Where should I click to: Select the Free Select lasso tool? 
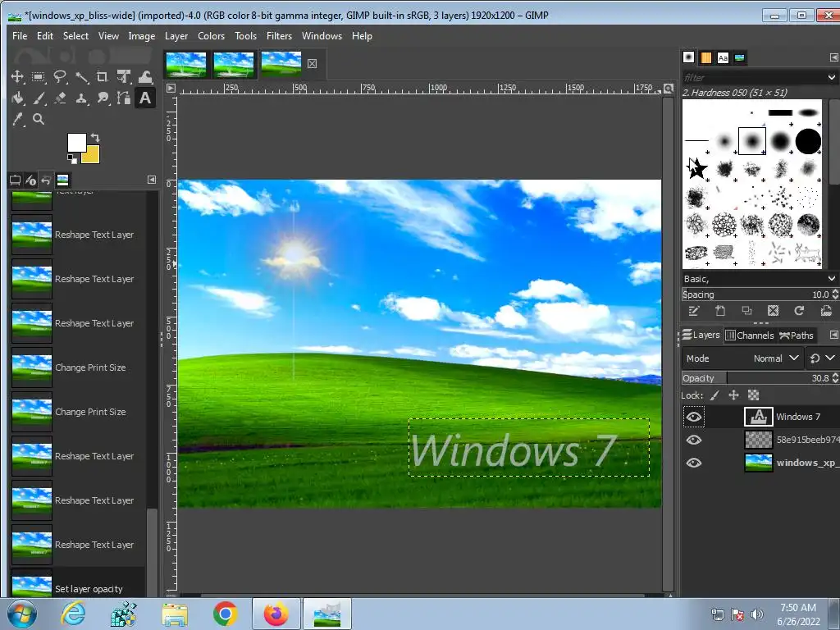59,76
